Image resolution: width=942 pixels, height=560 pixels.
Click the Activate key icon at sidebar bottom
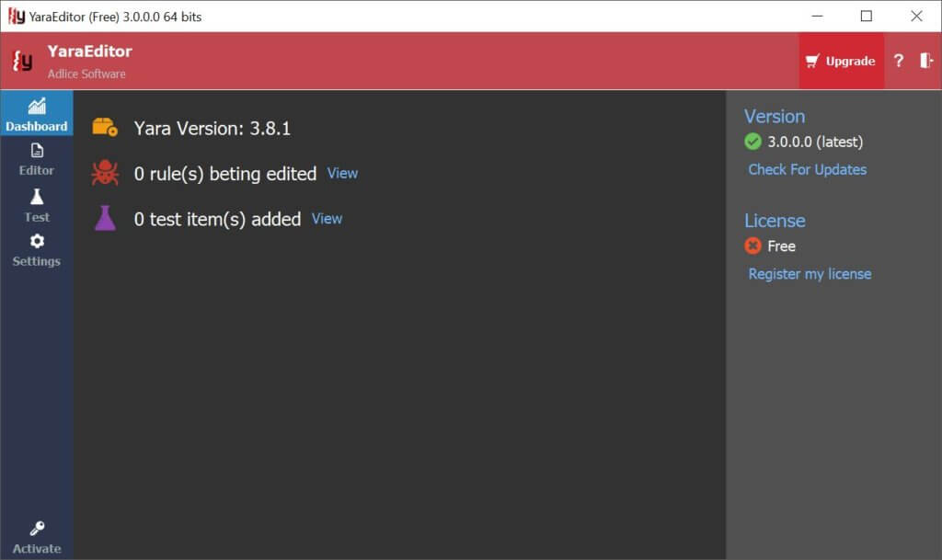click(x=36, y=526)
